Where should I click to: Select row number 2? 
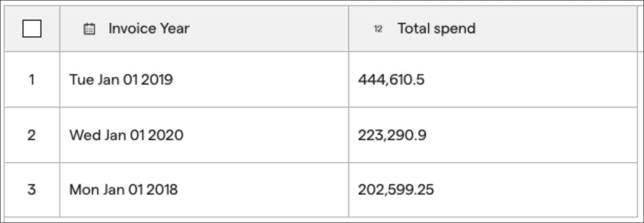click(32, 135)
